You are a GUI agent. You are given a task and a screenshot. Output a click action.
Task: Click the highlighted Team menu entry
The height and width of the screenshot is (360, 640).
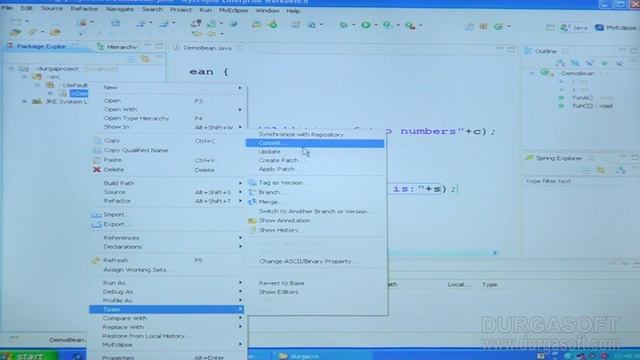coord(167,309)
